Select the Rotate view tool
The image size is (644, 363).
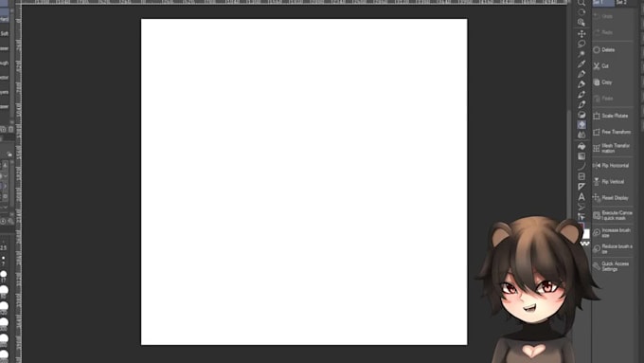pos(581,12)
